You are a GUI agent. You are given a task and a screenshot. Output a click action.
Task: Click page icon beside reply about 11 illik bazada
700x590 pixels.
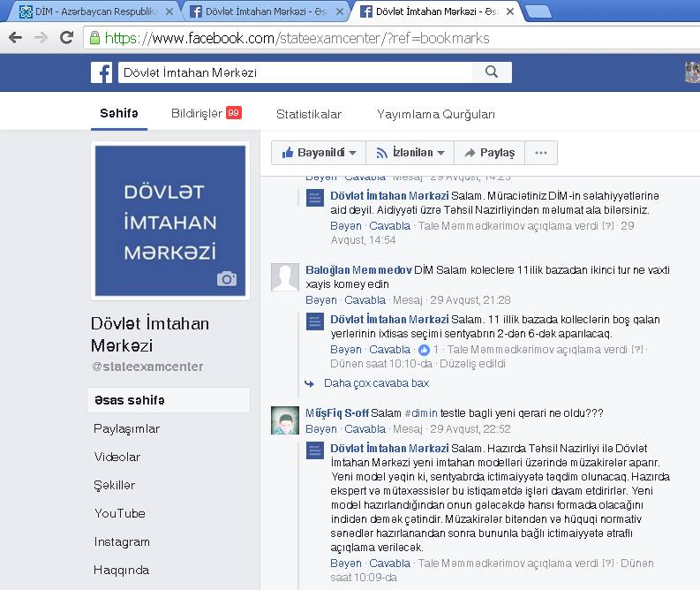315,321
